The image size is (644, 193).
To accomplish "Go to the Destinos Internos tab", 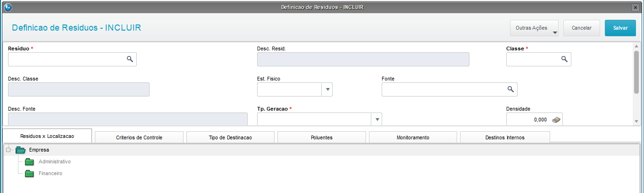I will point(505,137).
